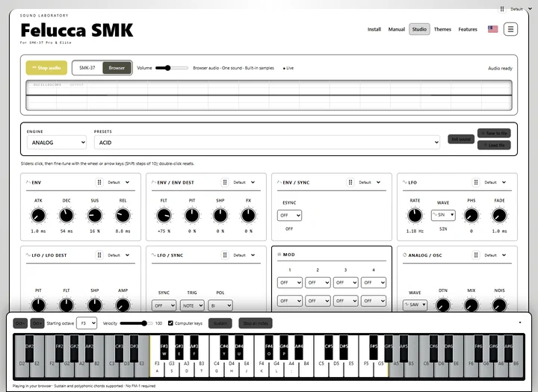Click the SHP knob in ENV DEST
The width and height of the screenshot is (538, 392).
(x=220, y=215)
